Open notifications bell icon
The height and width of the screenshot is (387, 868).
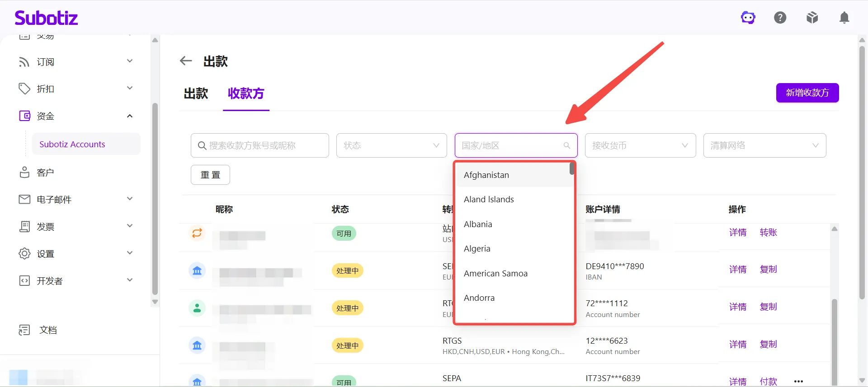point(844,18)
